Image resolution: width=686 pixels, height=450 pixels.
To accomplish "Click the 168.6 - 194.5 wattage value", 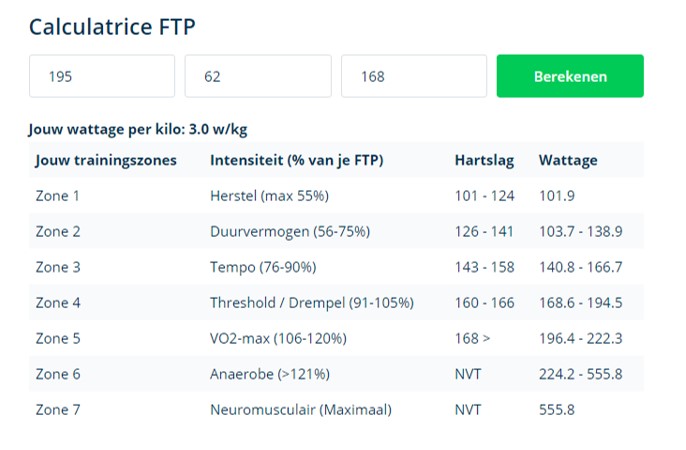I will pyautogui.click(x=580, y=303).
